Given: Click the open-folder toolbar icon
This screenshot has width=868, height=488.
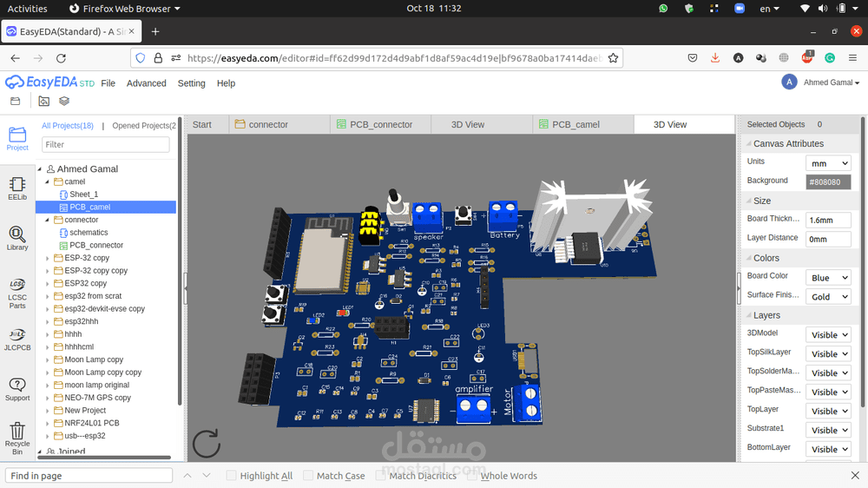Looking at the screenshot, I should pos(15,101).
